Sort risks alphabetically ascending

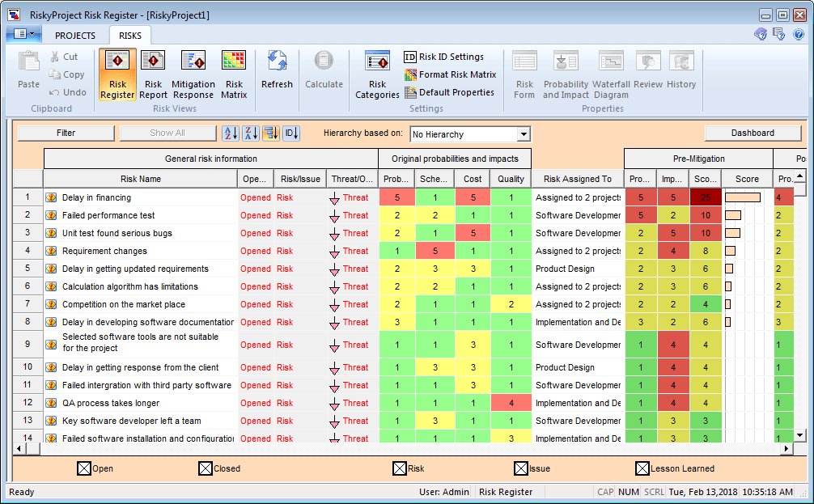230,133
